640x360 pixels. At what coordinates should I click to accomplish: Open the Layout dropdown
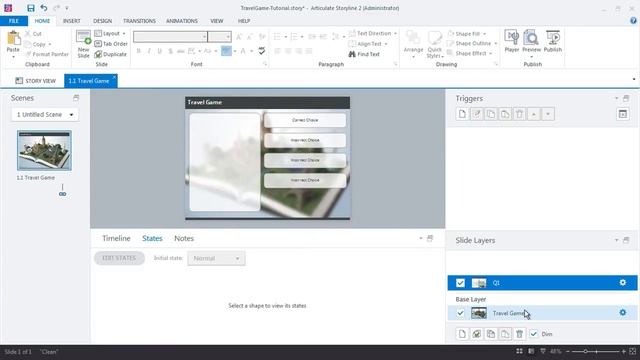[110, 33]
